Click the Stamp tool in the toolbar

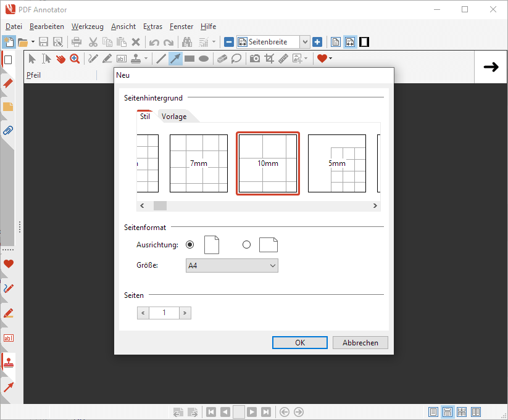tap(135, 59)
